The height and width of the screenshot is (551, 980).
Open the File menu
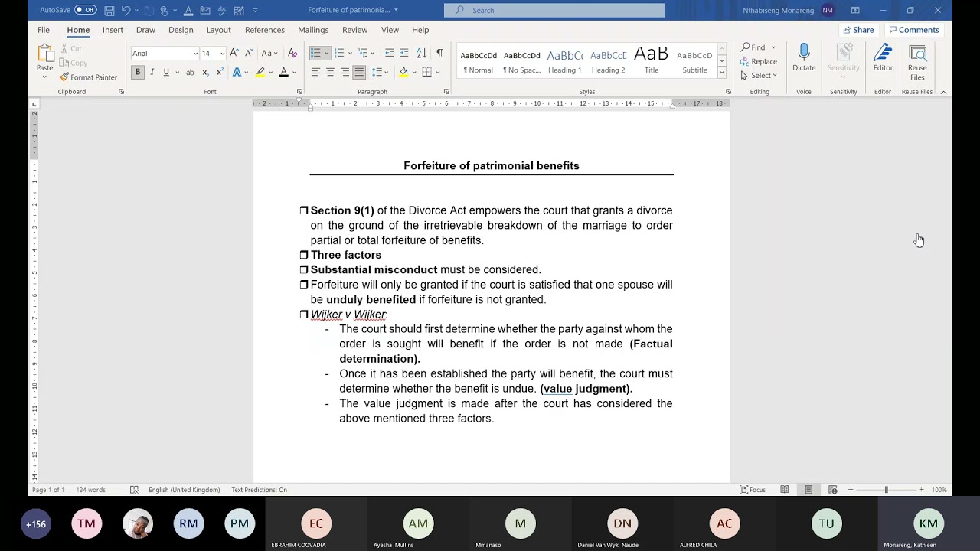click(x=44, y=30)
